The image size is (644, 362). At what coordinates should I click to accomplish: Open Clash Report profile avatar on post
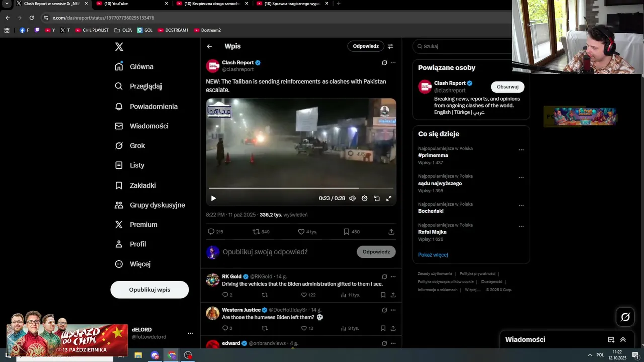coord(213,66)
